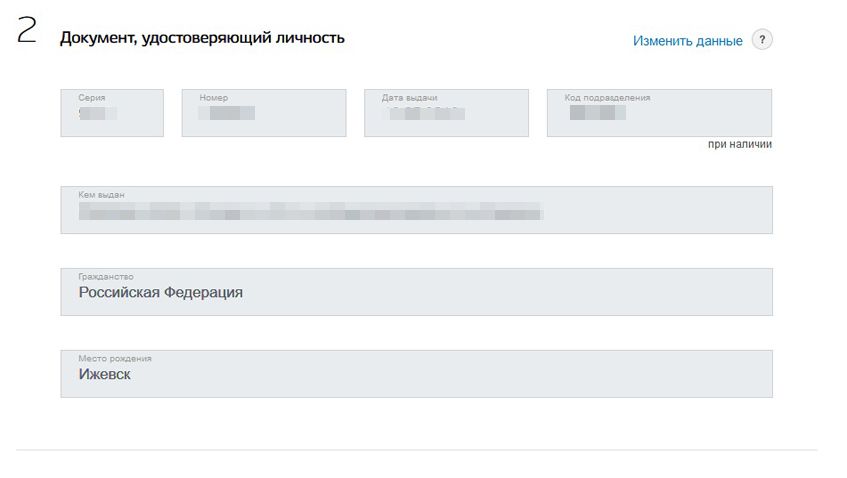Click the 'Российская Федерация' value text
Screen dimensions: 847x478
160,292
